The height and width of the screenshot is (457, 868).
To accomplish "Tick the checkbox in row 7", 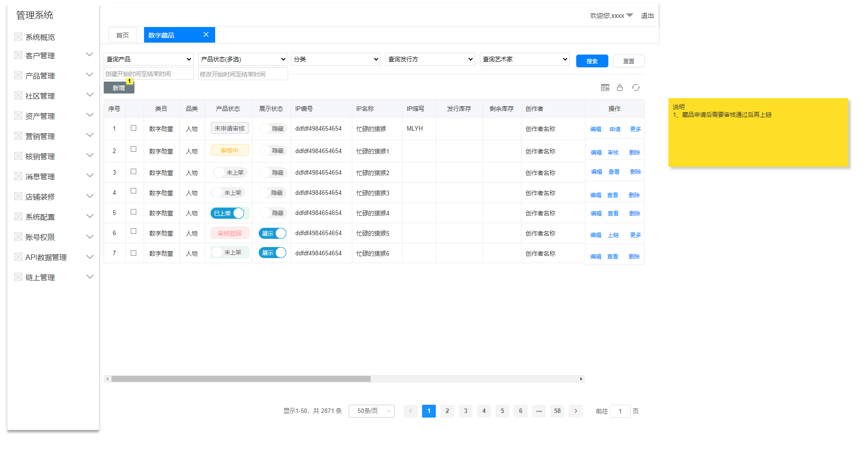I will coord(134,253).
